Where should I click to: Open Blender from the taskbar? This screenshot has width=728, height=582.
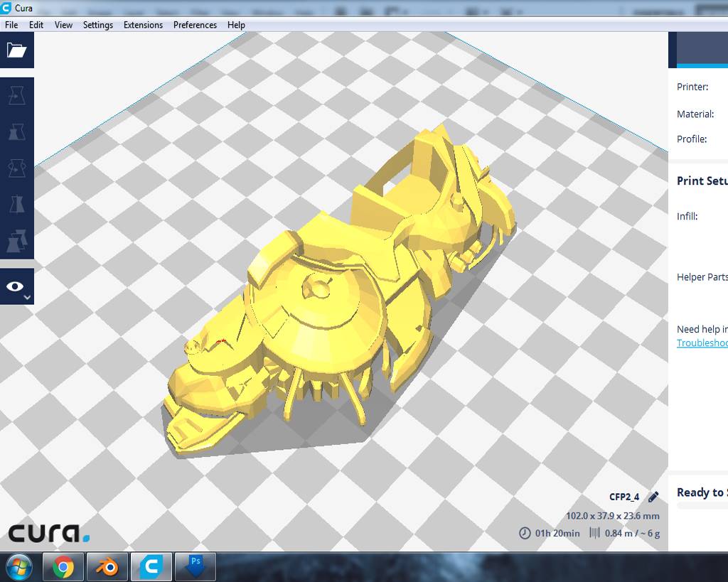pos(107,566)
